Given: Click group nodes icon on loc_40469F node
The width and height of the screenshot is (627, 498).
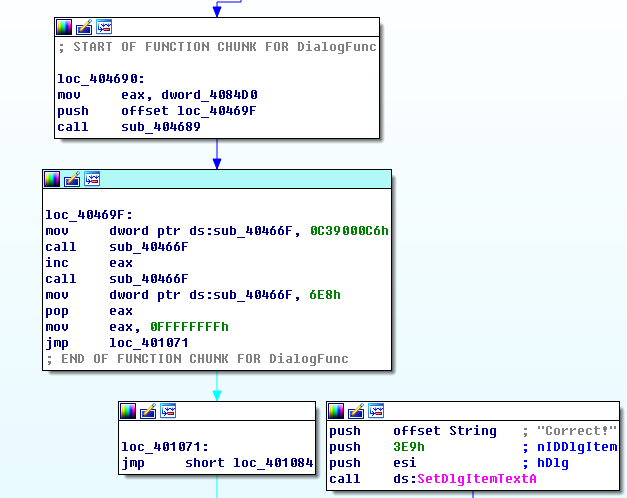Looking at the screenshot, I should (92, 179).
